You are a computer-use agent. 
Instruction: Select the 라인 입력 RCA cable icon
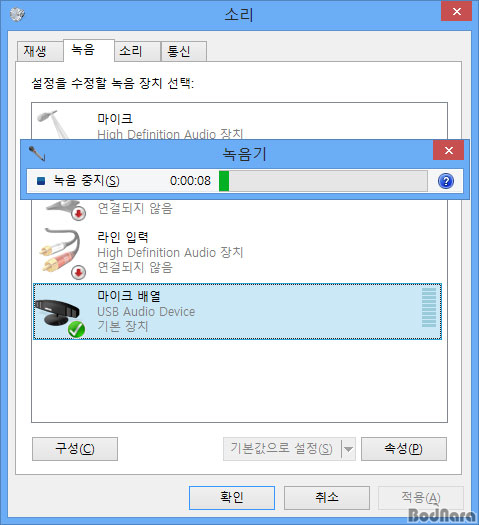(x=61, y=251)
